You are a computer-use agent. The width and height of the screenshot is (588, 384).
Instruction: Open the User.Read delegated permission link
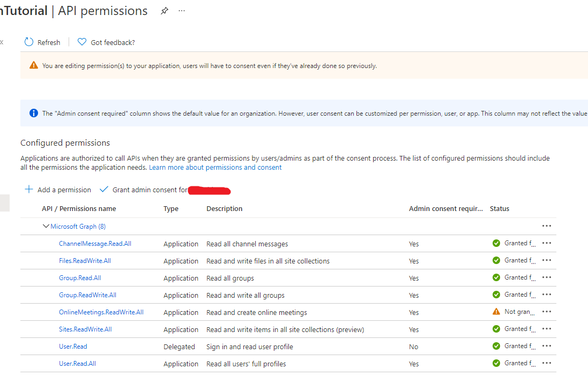point(72,346)
